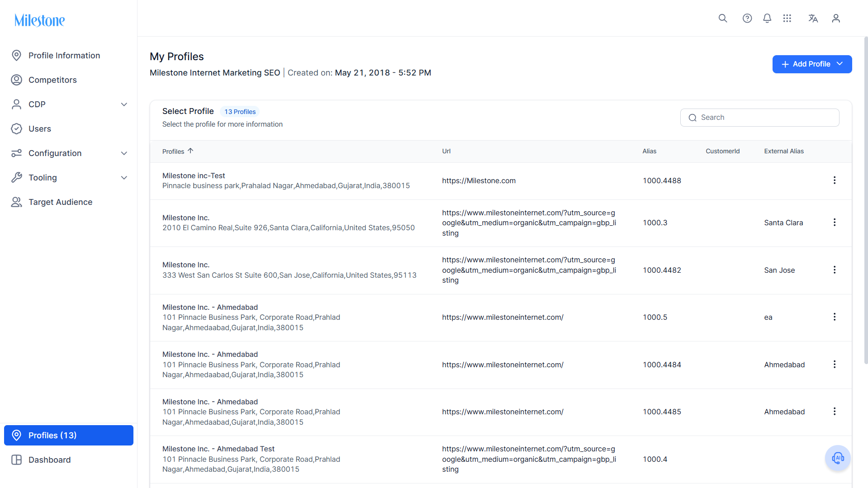Open row menu for Santa Clara profile
This screenshot has height=488, width=868.
point(835,223)
